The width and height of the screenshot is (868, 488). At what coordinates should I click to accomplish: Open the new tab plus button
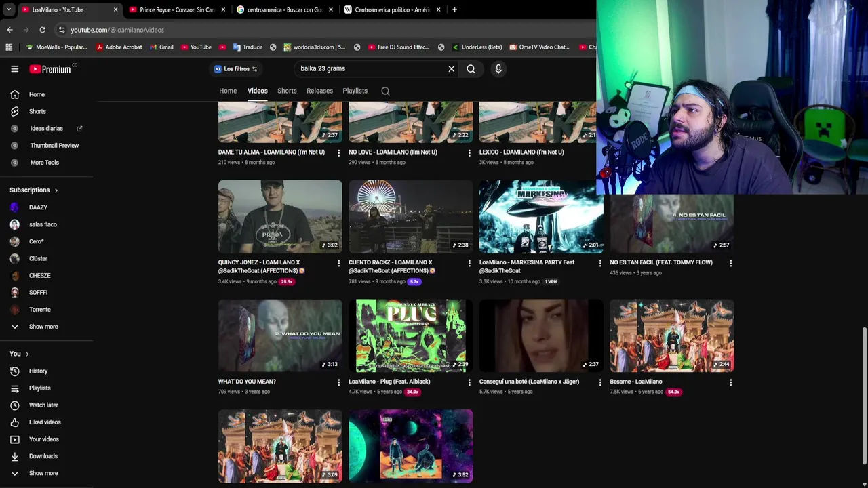coord(454,9)
